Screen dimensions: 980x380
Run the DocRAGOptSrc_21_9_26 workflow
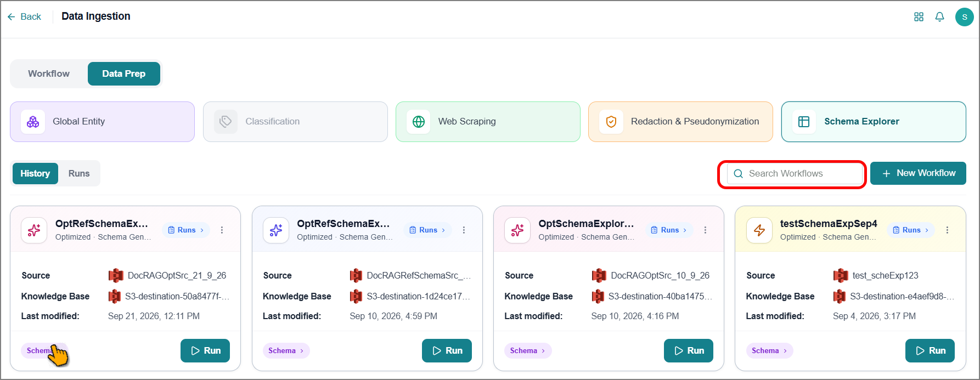pos(205,351)
